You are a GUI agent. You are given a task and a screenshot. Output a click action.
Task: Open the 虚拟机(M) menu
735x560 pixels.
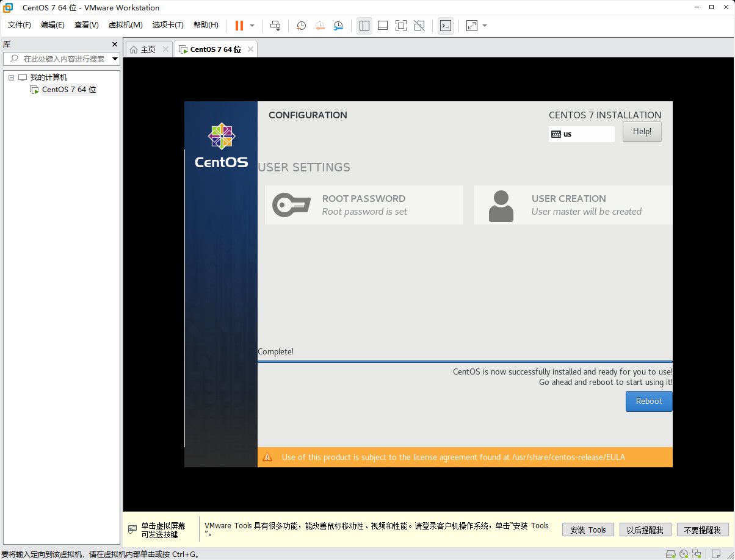(x=125, y=25)
